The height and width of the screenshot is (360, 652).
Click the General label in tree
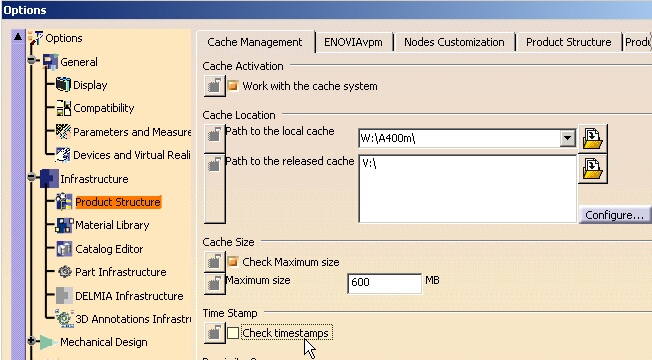pos(79,62)
